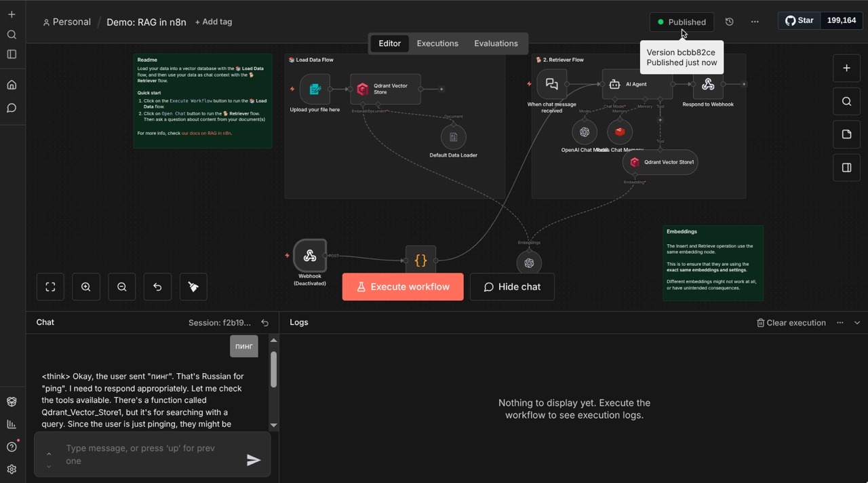Select the Respond to Webhook node
Image resolution: width=868 pixels, height=483 pixels.
tap(708, 84)
